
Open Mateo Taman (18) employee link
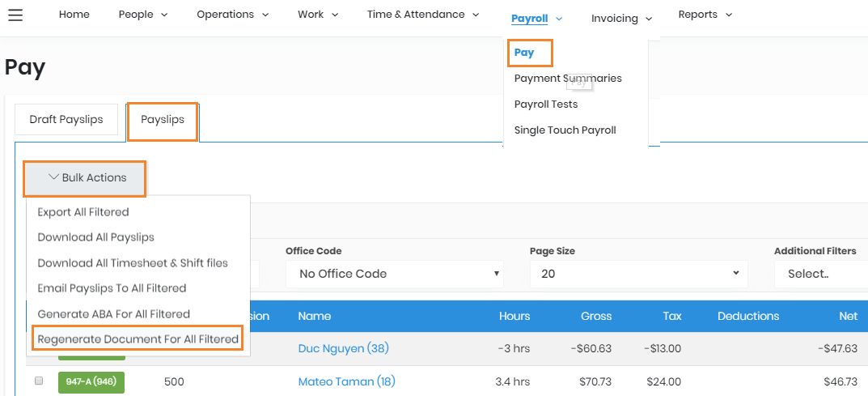pyautogui.click(x=346, y=381)
